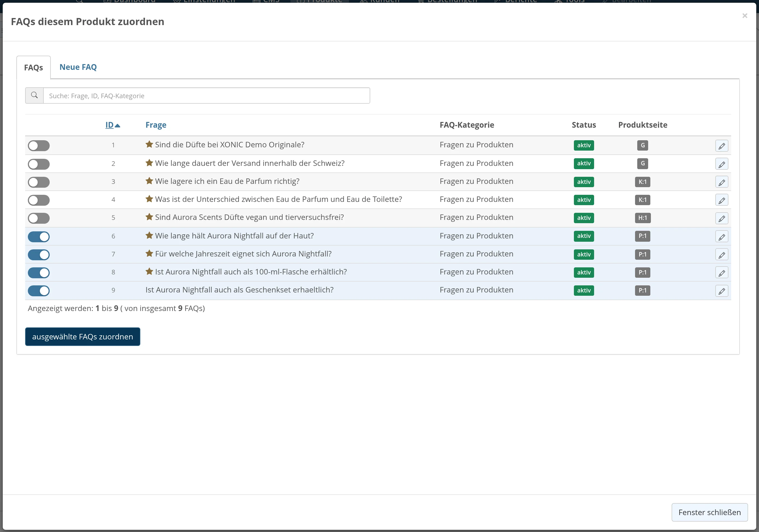This screenshot has width=759, height=532.
Task: Click star icon of XONIC Demo Originale question
Action: 149,144
